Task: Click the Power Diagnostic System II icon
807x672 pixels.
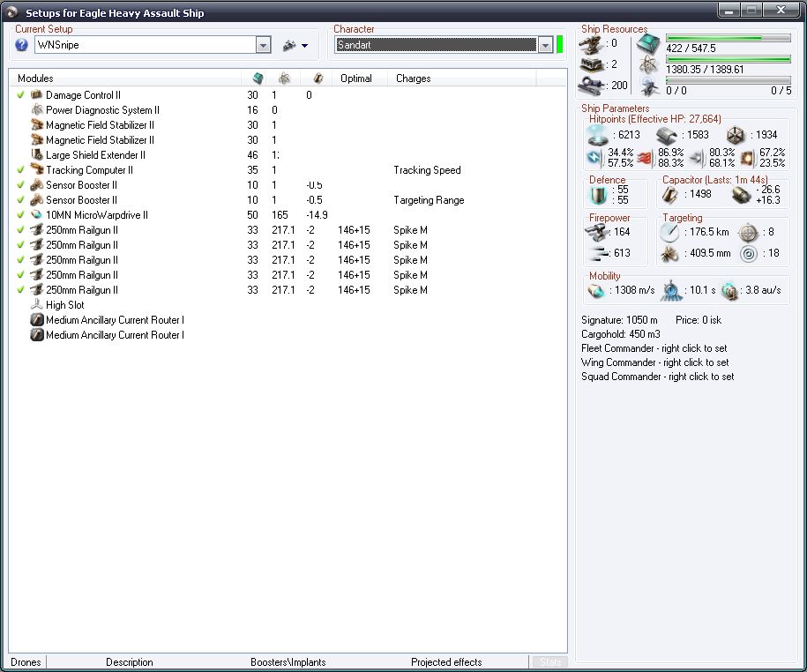Action: pos(36,109)
